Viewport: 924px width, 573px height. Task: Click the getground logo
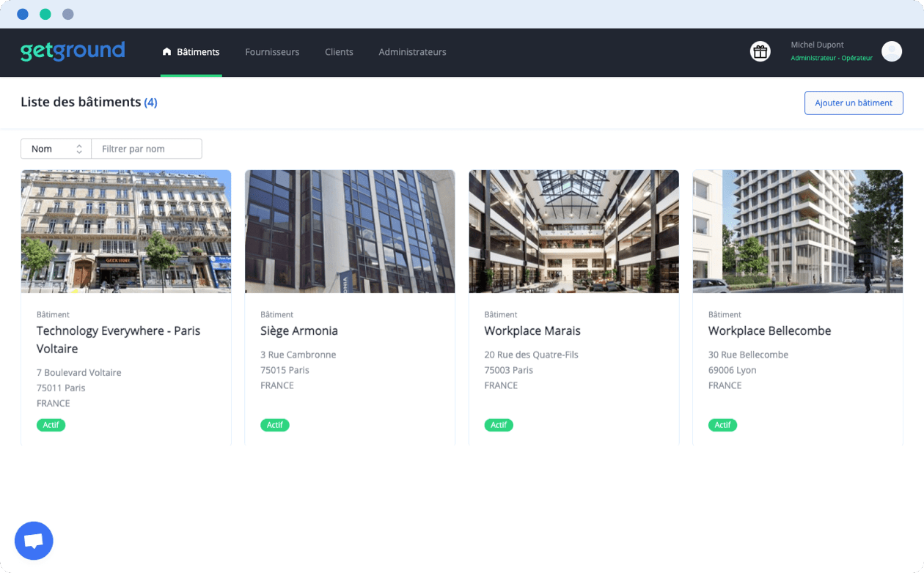[73, 51]
